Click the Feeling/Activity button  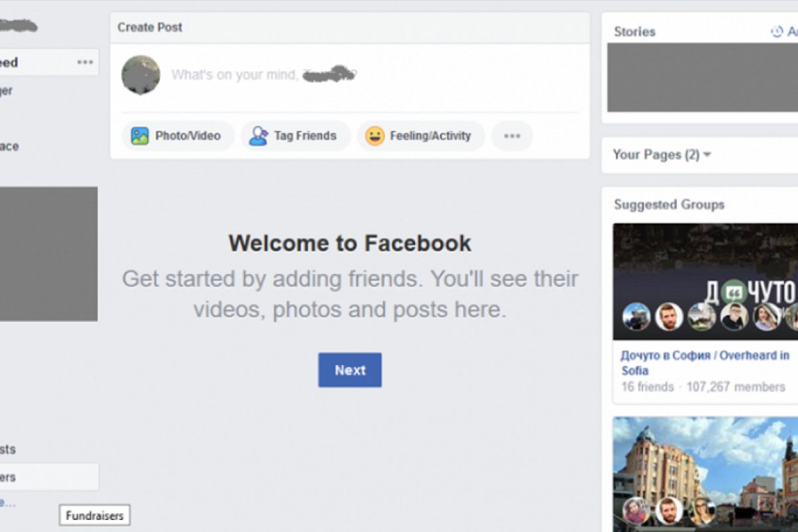tap(421, 136)
